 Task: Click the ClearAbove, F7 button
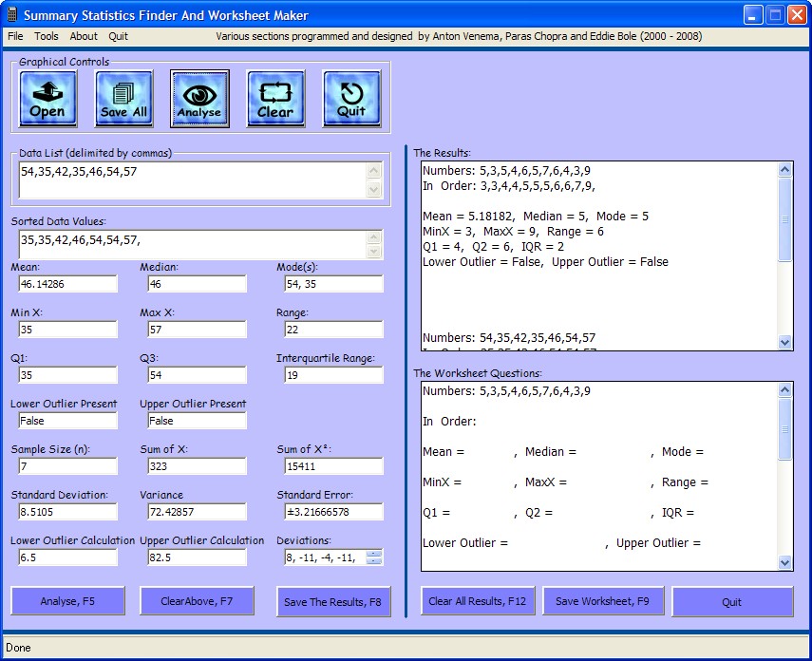(197, 601)
